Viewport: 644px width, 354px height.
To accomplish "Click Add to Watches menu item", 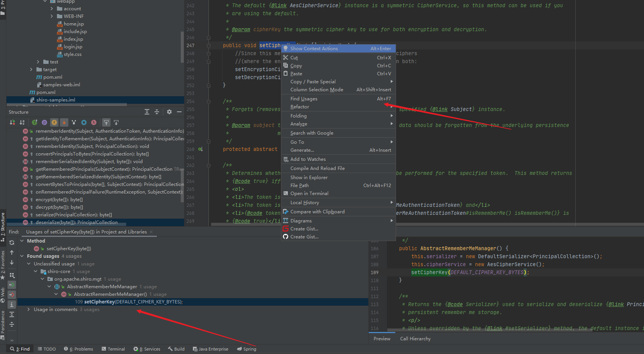I will 338,159.
